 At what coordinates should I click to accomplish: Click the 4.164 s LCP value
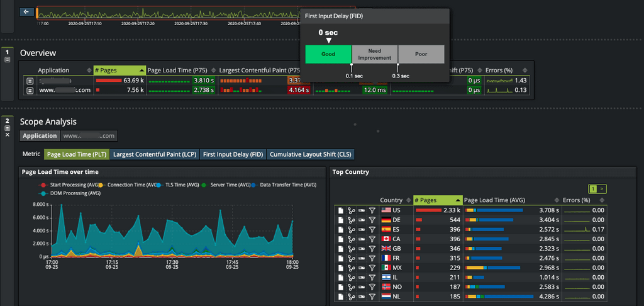(x=299, y=90)
